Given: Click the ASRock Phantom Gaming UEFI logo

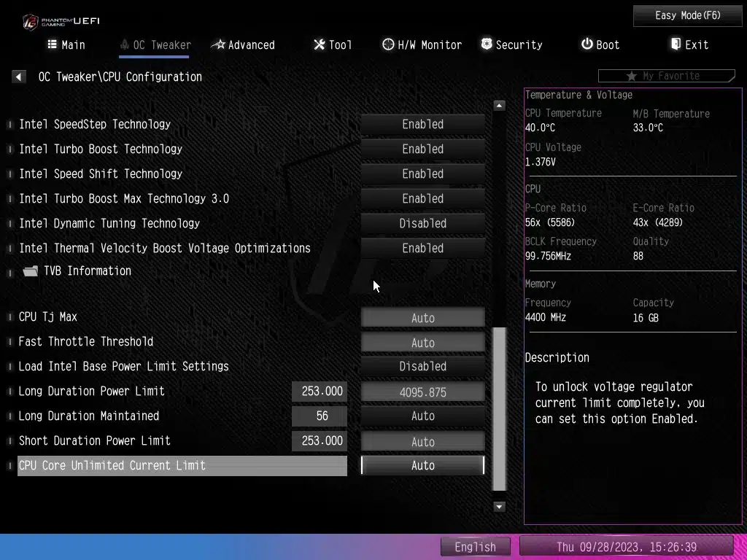Looking at the screenshot, I should tap(61, 21).
